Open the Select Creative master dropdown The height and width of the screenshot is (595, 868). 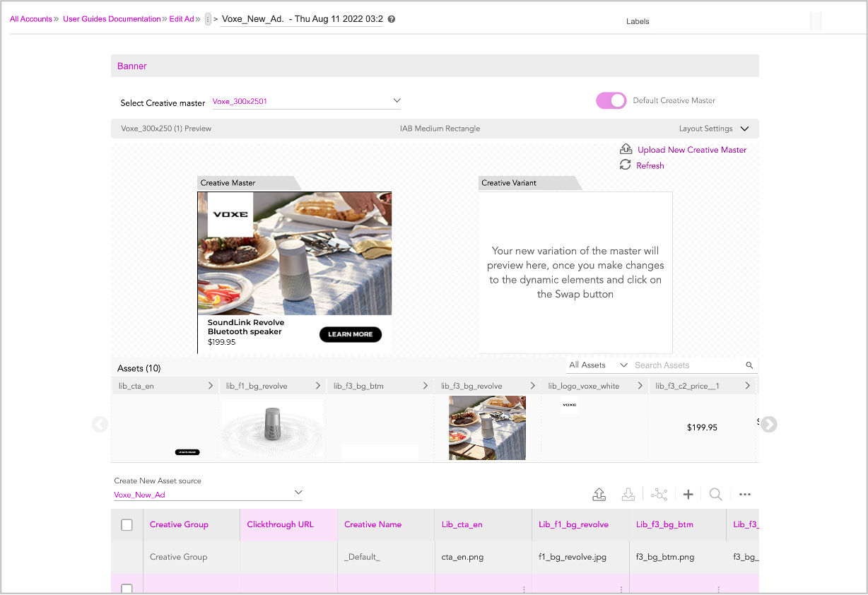[x=306, y=101]
